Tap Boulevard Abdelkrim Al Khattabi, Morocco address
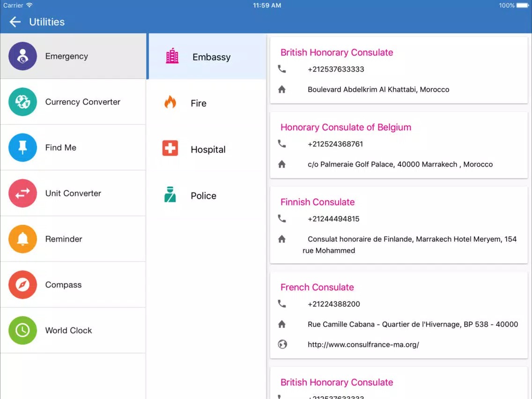 tap(378, 89)
